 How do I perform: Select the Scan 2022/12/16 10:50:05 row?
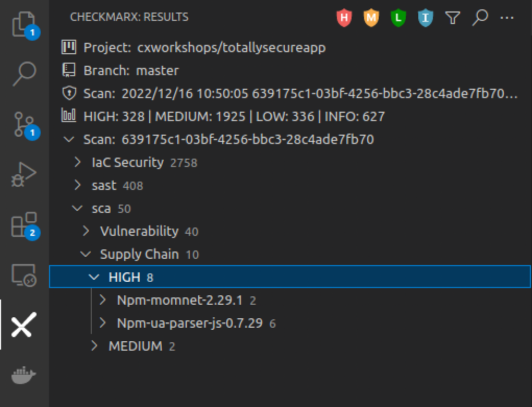(290, 93)
